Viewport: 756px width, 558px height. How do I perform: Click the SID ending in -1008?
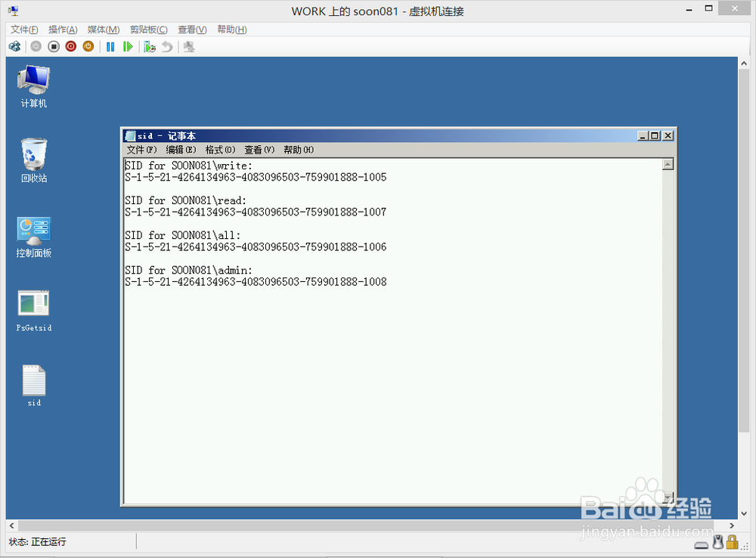point(256,282)
